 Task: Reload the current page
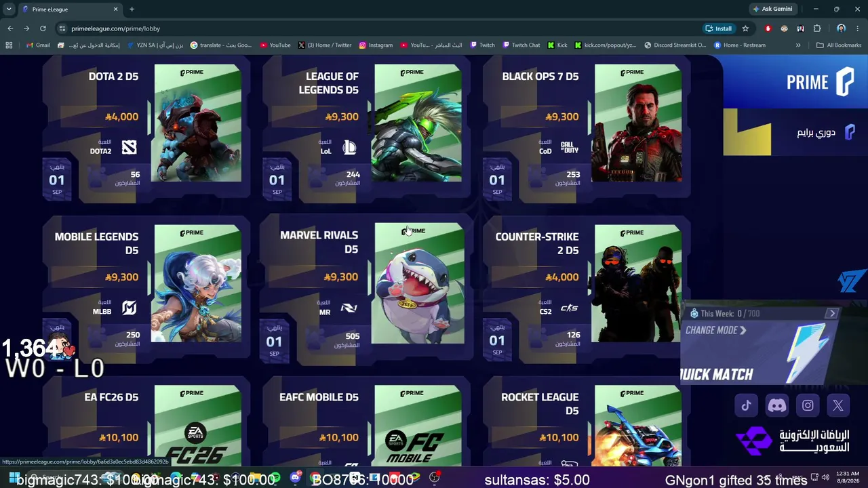point(43,28)
